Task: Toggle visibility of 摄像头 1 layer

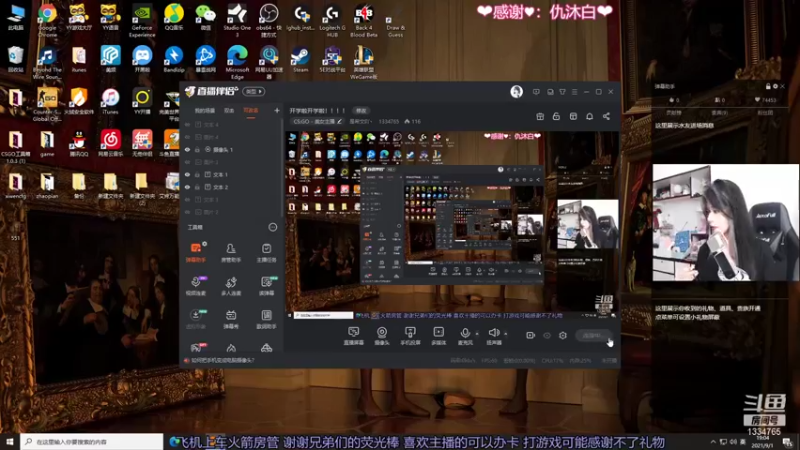Action: pos(187,149)
